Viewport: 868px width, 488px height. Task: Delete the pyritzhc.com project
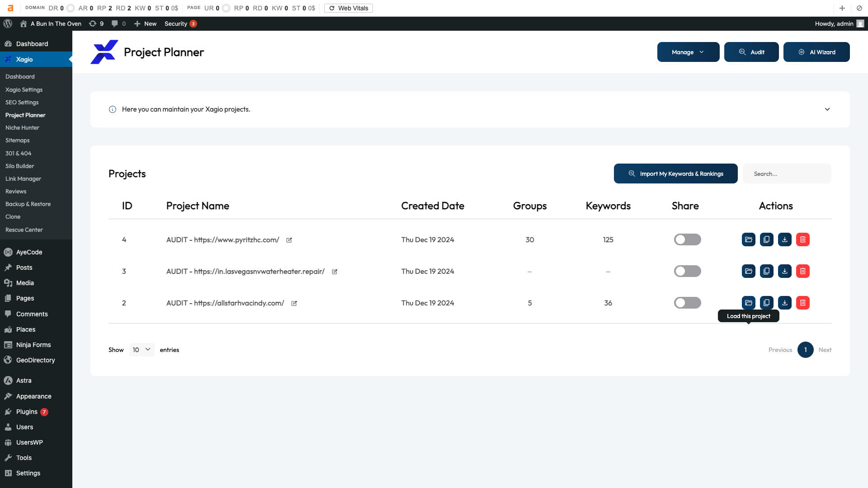tap(803, 239)
